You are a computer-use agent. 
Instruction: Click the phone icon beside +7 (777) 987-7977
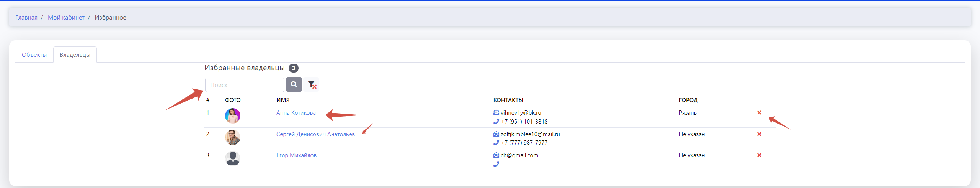496,143
